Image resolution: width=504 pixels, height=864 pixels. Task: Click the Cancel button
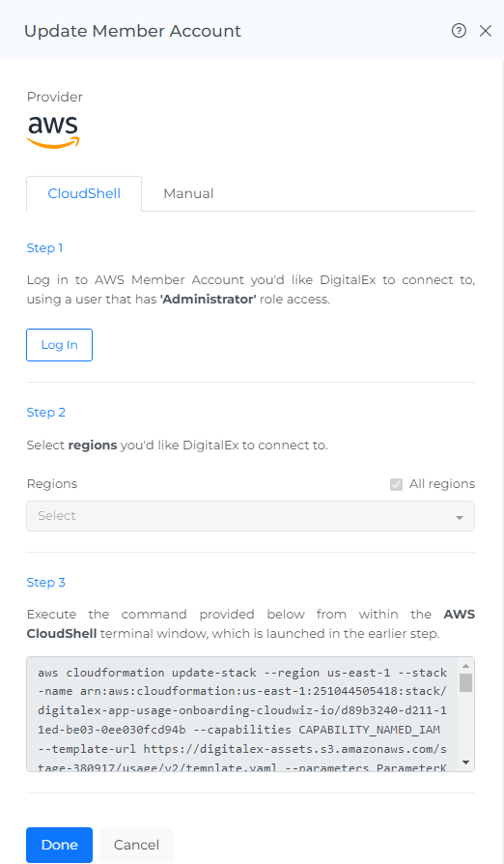pyautogui.click(x=136, y=845)
